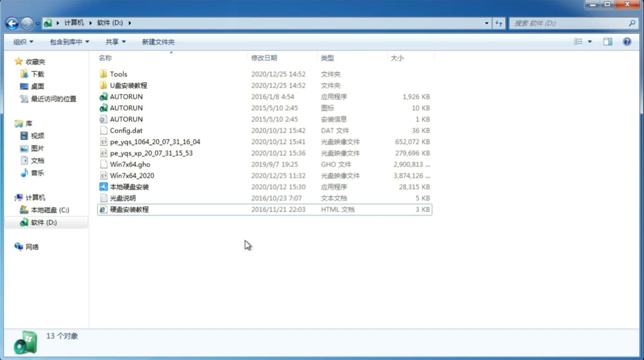Open the Tools folder
644x360 pixels.
point(118,74)
